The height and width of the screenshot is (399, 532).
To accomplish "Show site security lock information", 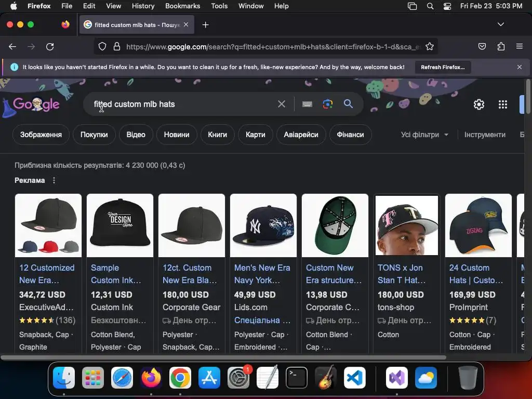I will click(117, 46).
